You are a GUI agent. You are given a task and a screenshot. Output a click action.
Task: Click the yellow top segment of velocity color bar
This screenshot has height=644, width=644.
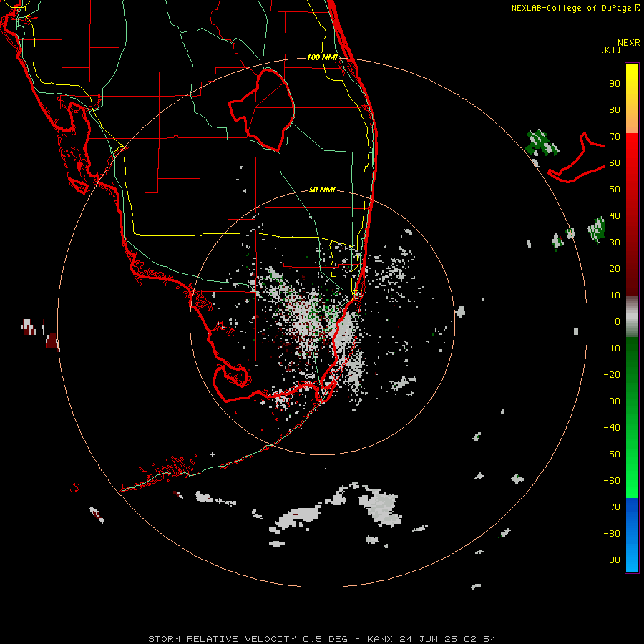click(x=632, y=99)
